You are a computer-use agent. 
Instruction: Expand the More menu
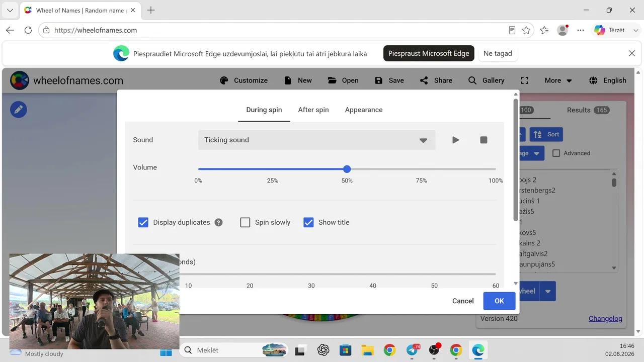(x=558, y=80)
